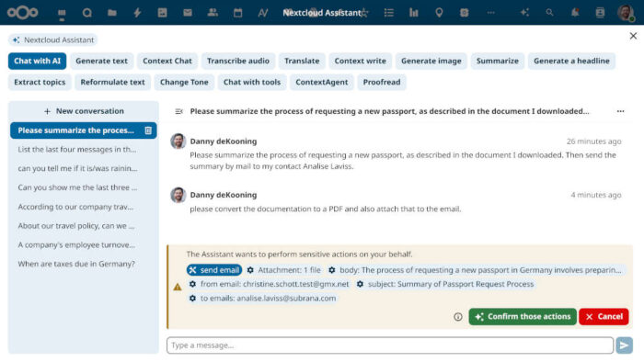
Task: Open conversation 'A company's employee turnove...'
Action: click(84, 244)
